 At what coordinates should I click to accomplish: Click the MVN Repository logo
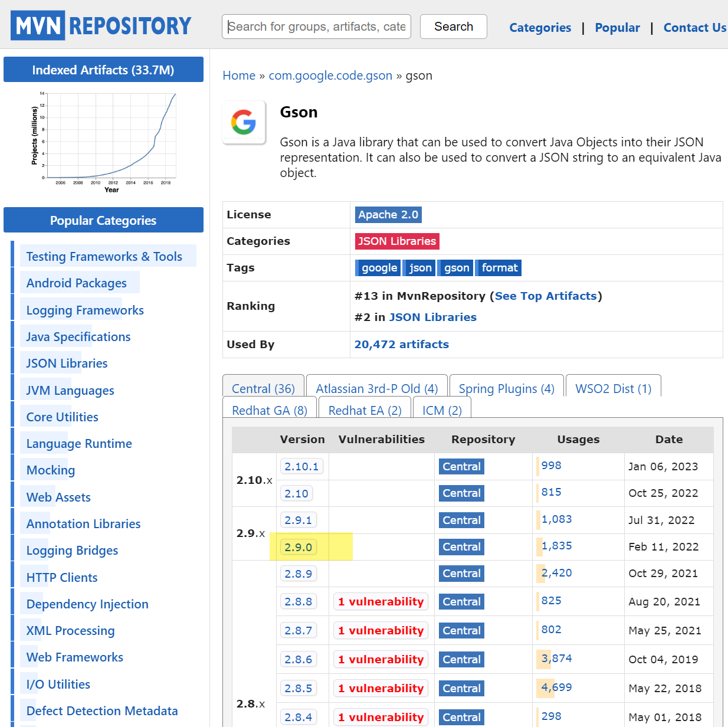pos(101,25)
